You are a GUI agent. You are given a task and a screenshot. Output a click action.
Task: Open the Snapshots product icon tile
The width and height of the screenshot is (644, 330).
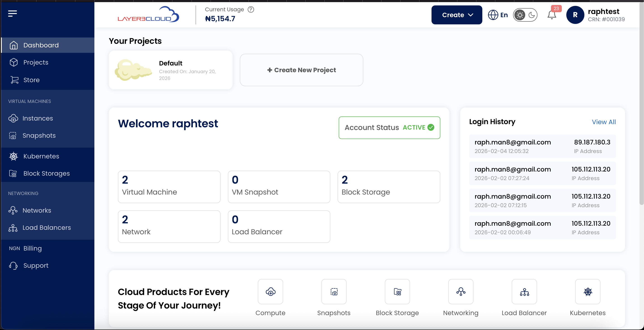334,292
